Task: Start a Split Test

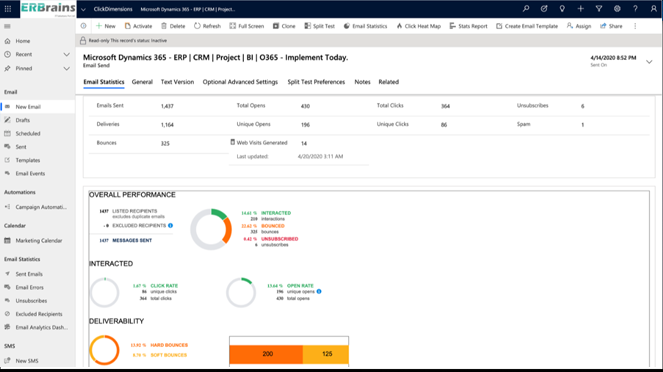Action: (320, 26)
